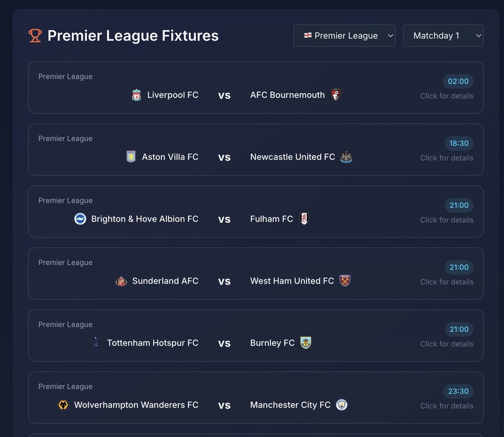504x437 pixels.
Task: Open details for Liverpool vs Bournemouth
Action: 446,96
